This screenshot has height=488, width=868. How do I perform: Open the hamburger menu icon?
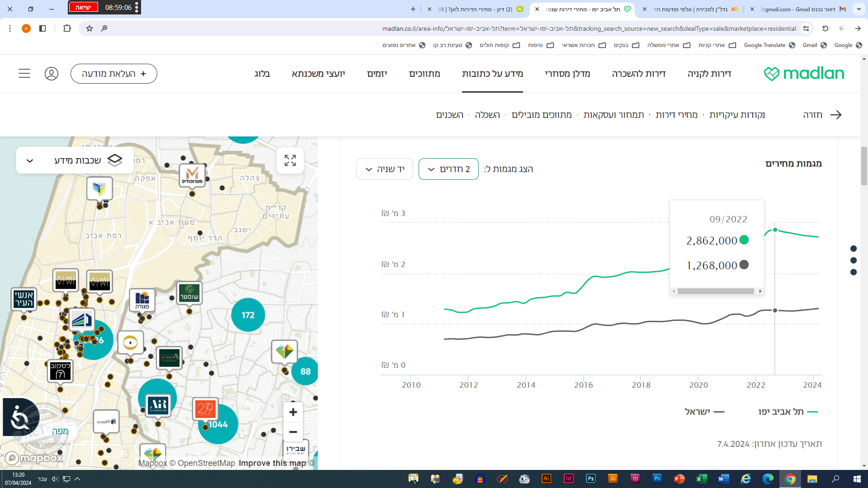click(x=24, y=74)
